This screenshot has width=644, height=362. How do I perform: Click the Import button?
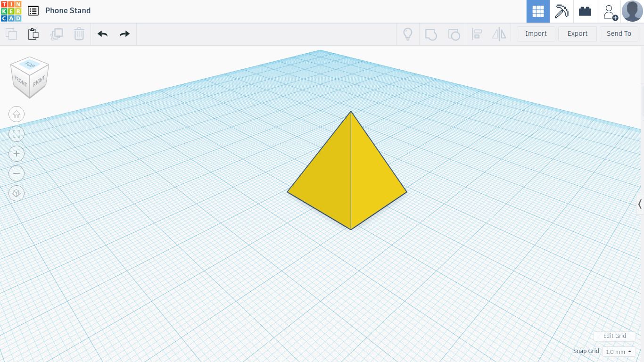click(x=536, y=33)
